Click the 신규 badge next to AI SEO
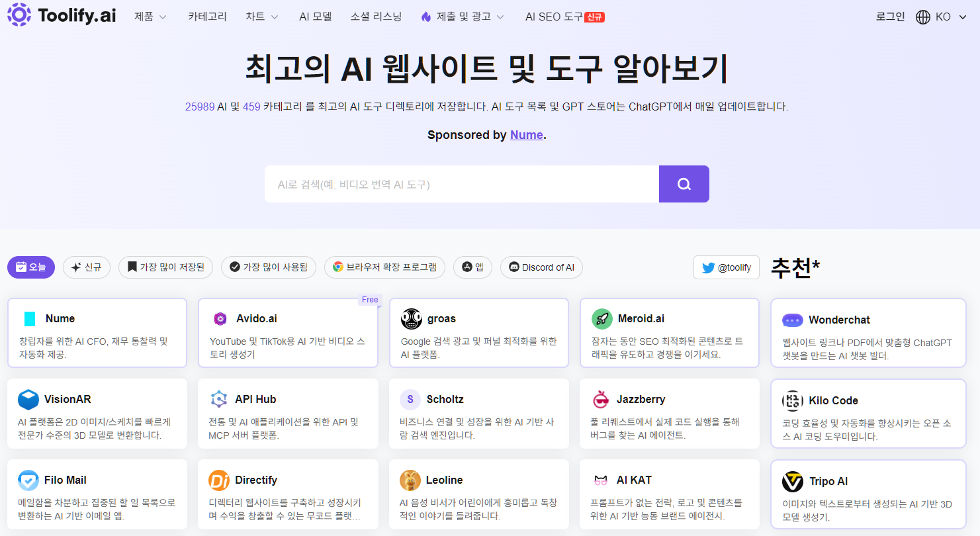Viewport: 980px width, 536px height. click(x=595, y=17)
